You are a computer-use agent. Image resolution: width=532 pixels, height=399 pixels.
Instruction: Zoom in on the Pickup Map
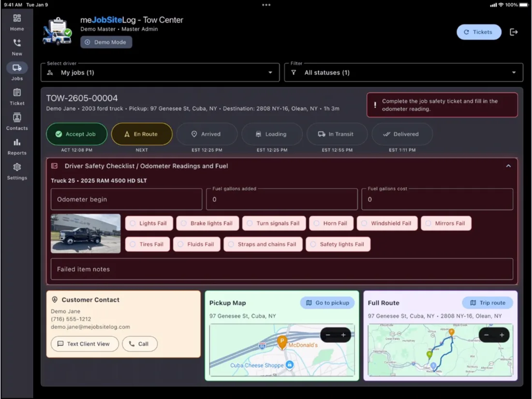tap(343, 335)
